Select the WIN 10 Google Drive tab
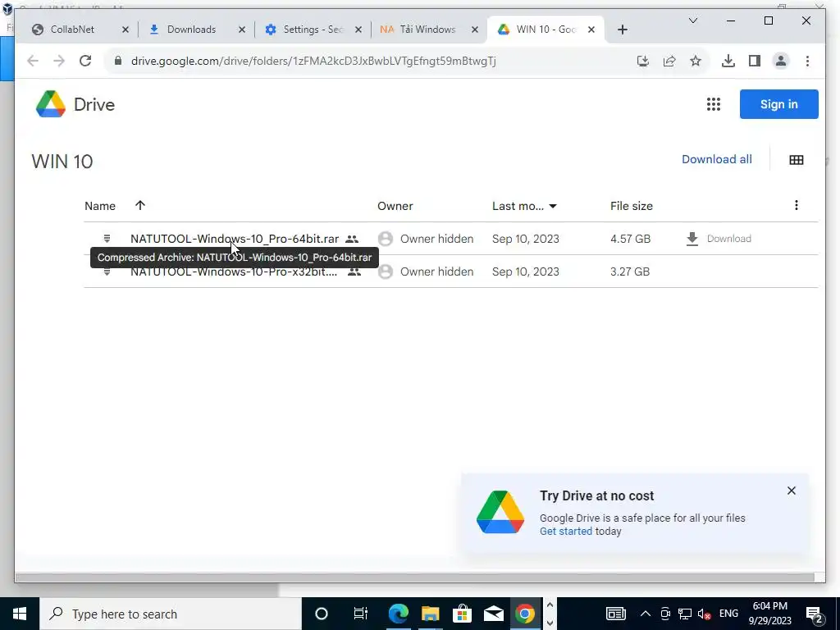The height and width of the screenshot is (630, 840). click(546, 30)
